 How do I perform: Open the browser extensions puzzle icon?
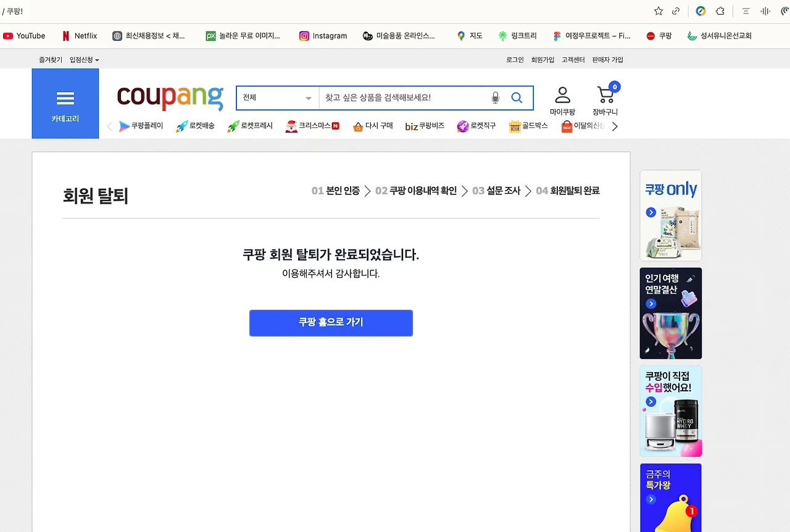point(720,11)
